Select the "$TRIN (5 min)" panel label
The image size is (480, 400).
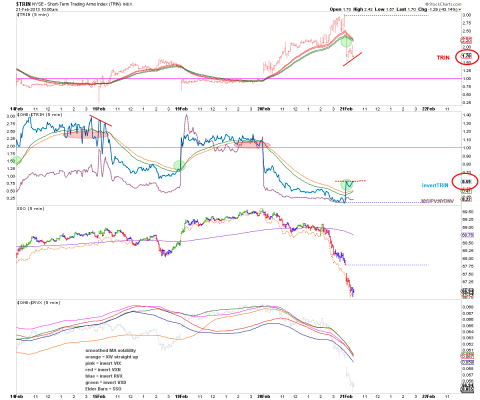pyautogui.click(x=33, y=15)
